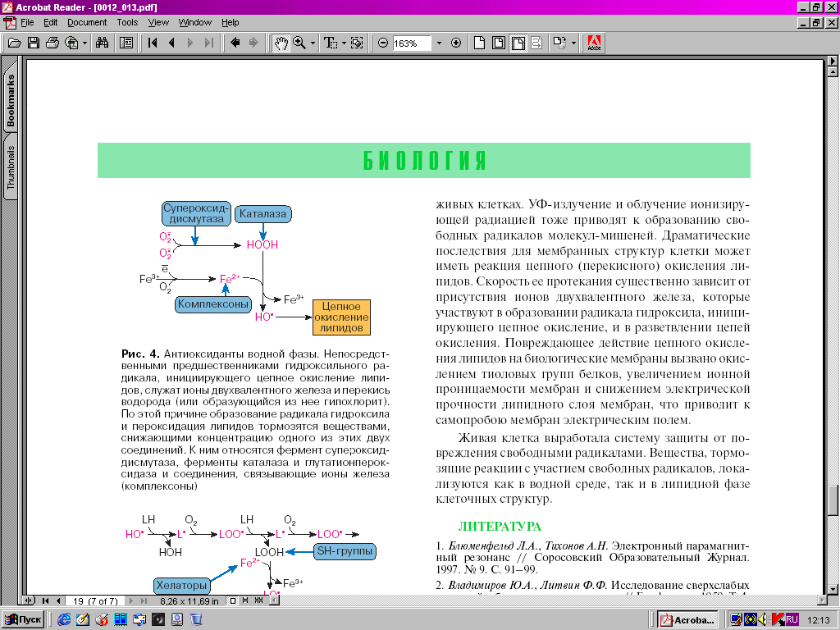Click the Open file icon
The height and width of the screenshot is (630, 840).
pyautogui.click(x=14, y=43)
